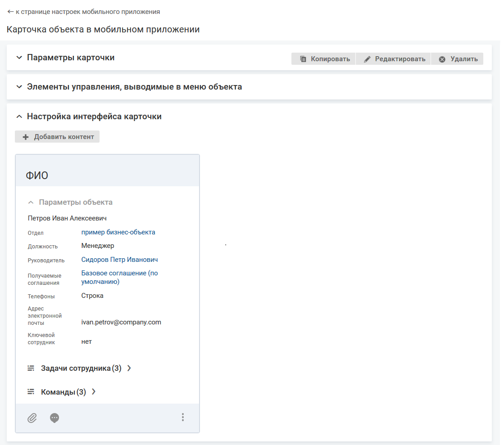This screenshot has width=504, height=445.
Task: Go back to mobile app settings page
Action: 83,12
